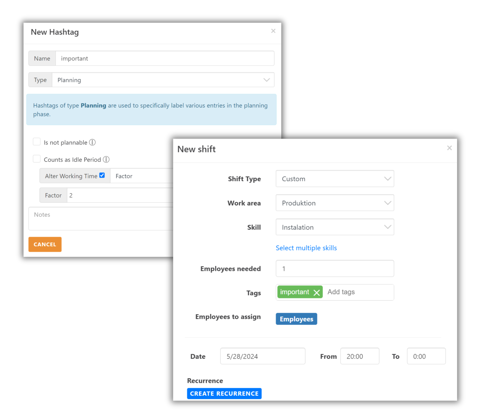Image resolution: width=504 pixels, height=420 pixels.
Task: Click the hashtag Name input field
Action: click(x=165, y=58)
